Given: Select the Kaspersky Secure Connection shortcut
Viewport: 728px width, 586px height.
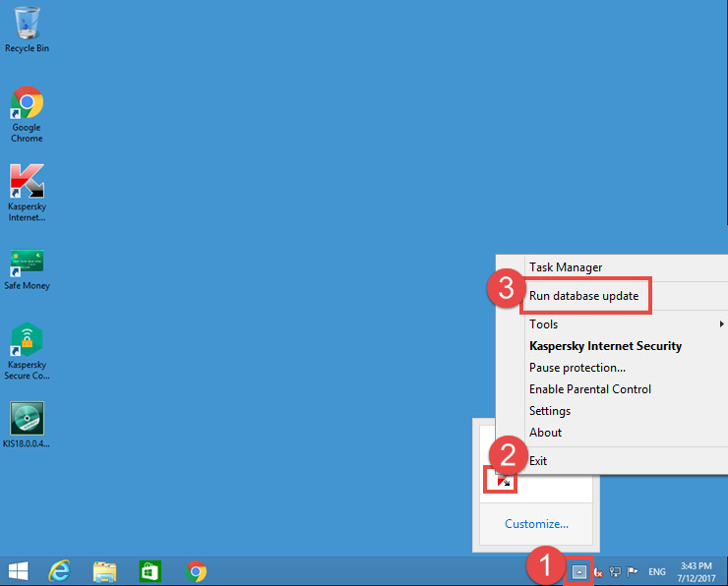Looking at the screenshot, I should [x=27, y=351].
